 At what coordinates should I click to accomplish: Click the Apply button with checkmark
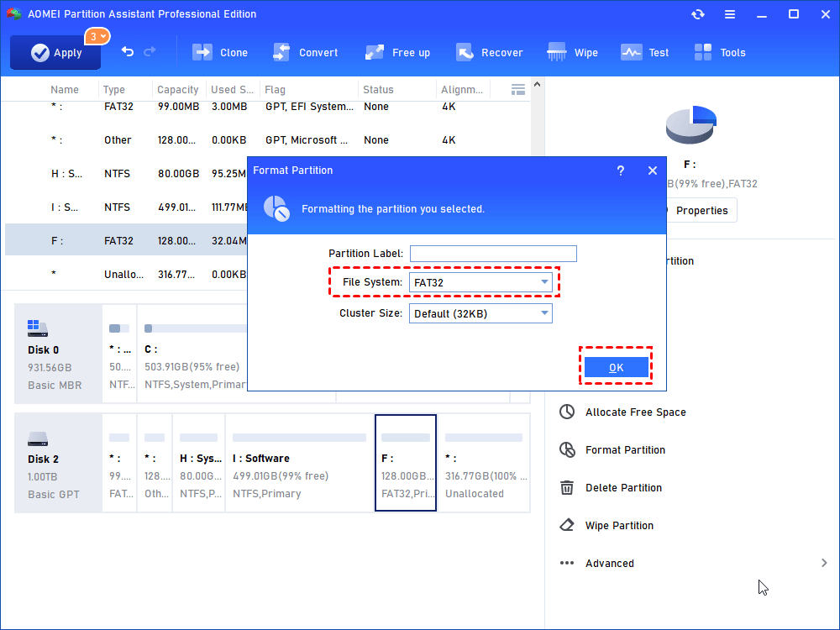(55, 52)
